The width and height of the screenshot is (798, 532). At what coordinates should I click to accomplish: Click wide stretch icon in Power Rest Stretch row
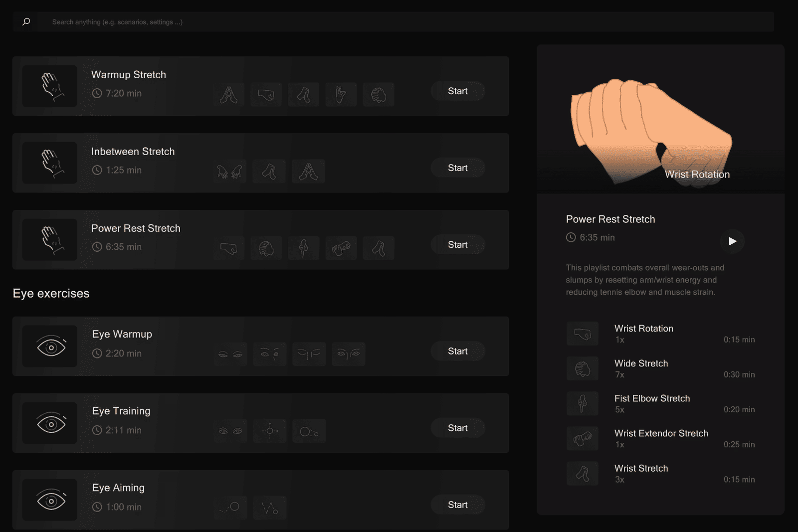(x=266, y=248)
